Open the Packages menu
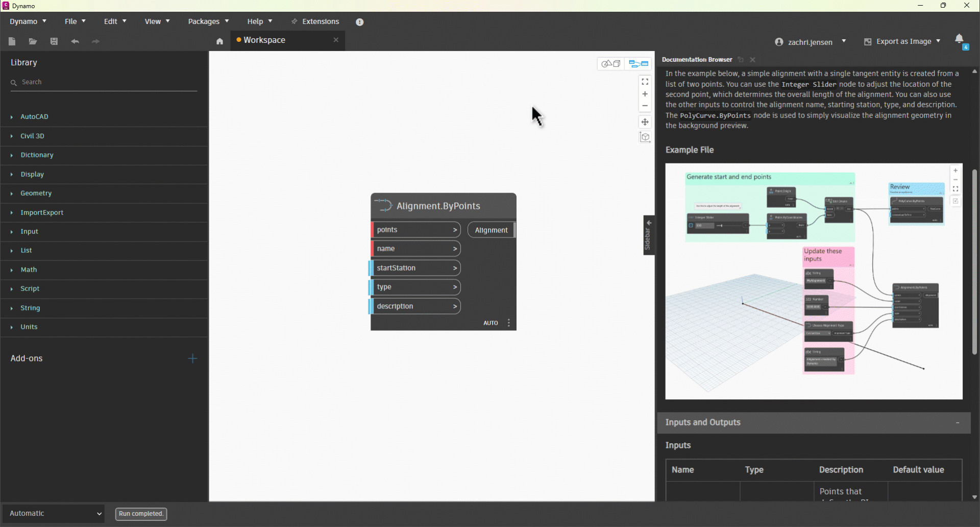This screenshot has width=980, height=527. (208, 21)
